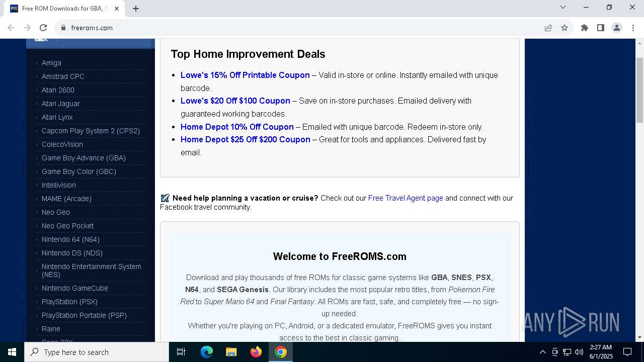This screenshot has width=644, height=362.
Task: Open the tab search chevron
Action: [563, 7]
